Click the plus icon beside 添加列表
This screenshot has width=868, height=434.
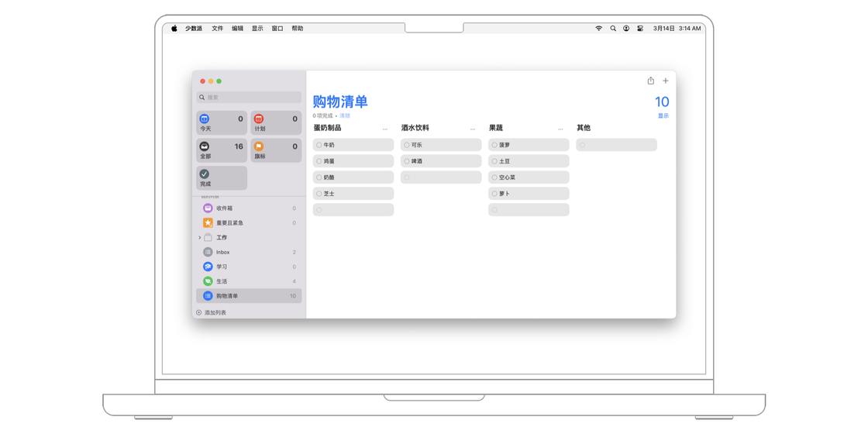coord(198,312)
